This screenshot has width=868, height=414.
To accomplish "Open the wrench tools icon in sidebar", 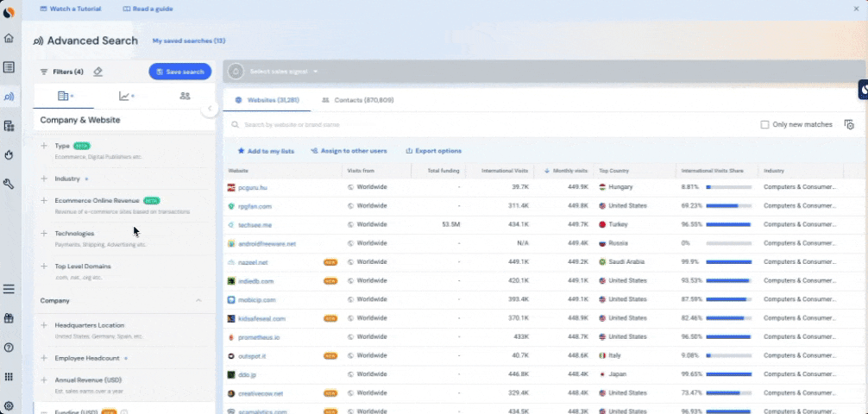I will [9, 185].
